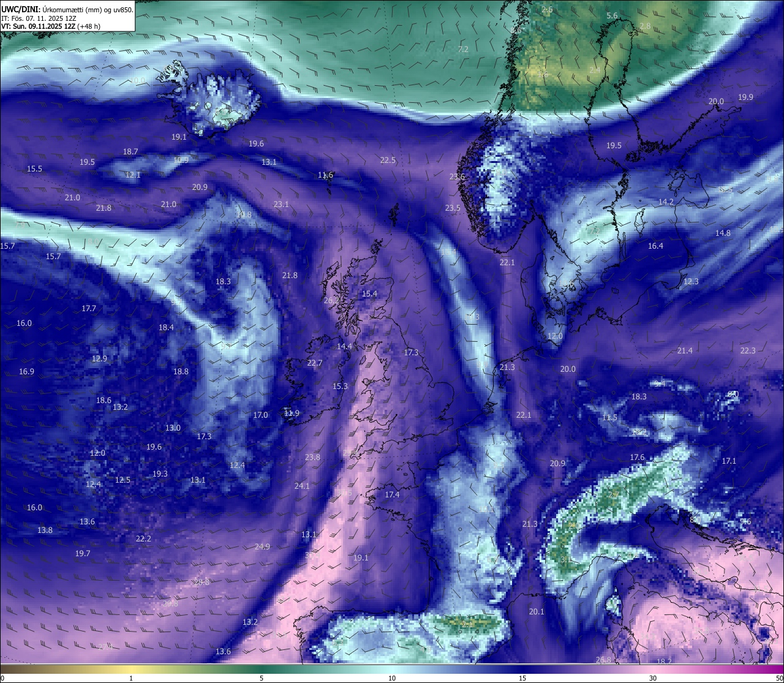
Task: Click the value 24.1 on the map
Action: point(302,486)
